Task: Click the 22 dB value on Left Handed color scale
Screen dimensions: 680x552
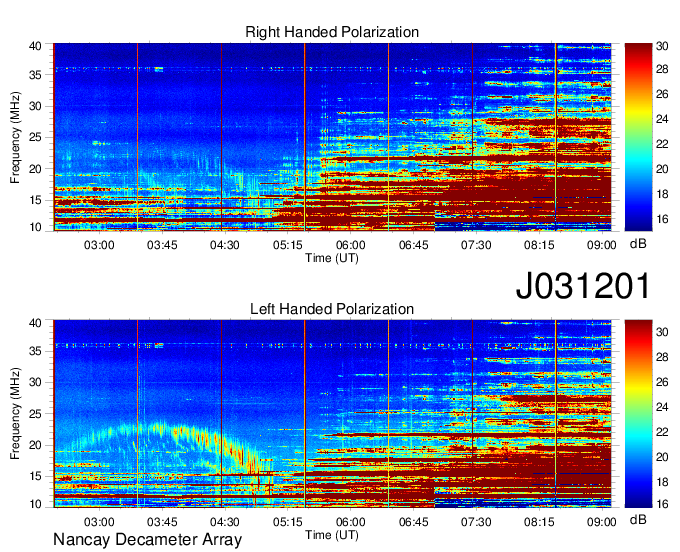Action: (662, 432)
